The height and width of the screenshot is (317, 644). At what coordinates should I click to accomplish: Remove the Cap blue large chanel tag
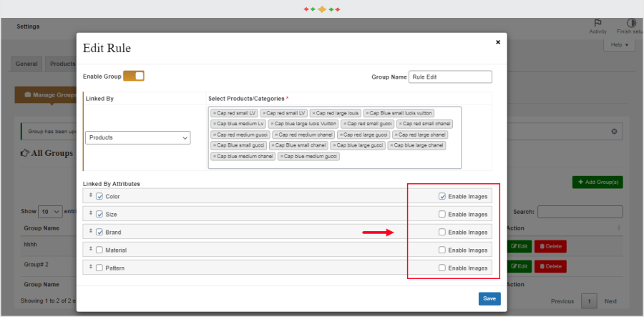pos(391,145)
